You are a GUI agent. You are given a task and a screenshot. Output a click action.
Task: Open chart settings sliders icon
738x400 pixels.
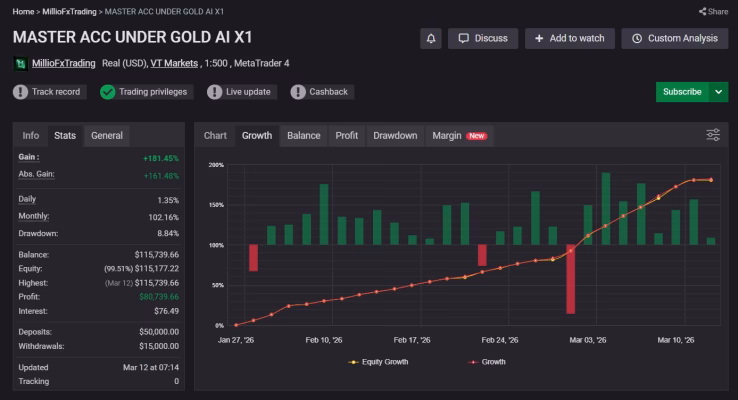coord(713,135)
